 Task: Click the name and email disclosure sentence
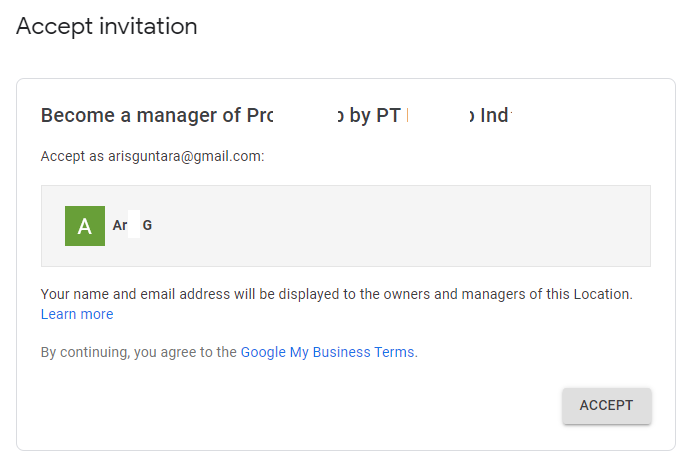tap(337, 294)
